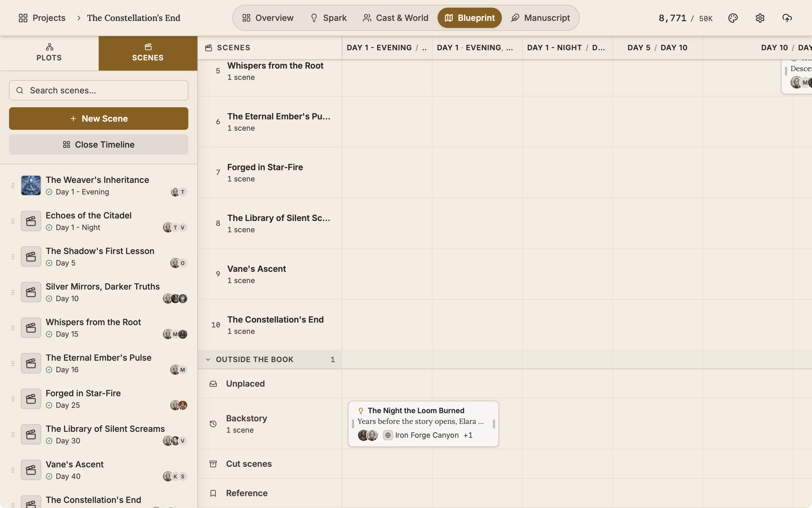812x508 pixels.
Task: Click the Iron Forge Canyon location globe icon
Action: pos(388,435)
